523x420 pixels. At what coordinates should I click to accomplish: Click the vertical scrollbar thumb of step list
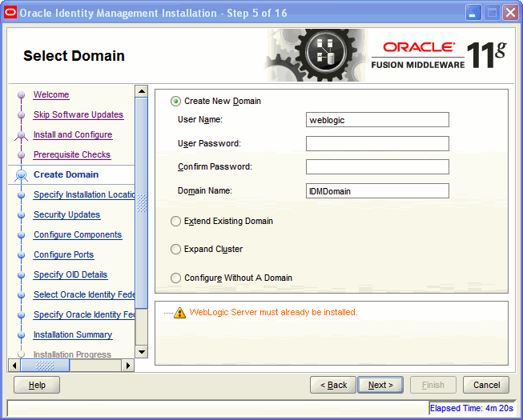tap(142, 203)
